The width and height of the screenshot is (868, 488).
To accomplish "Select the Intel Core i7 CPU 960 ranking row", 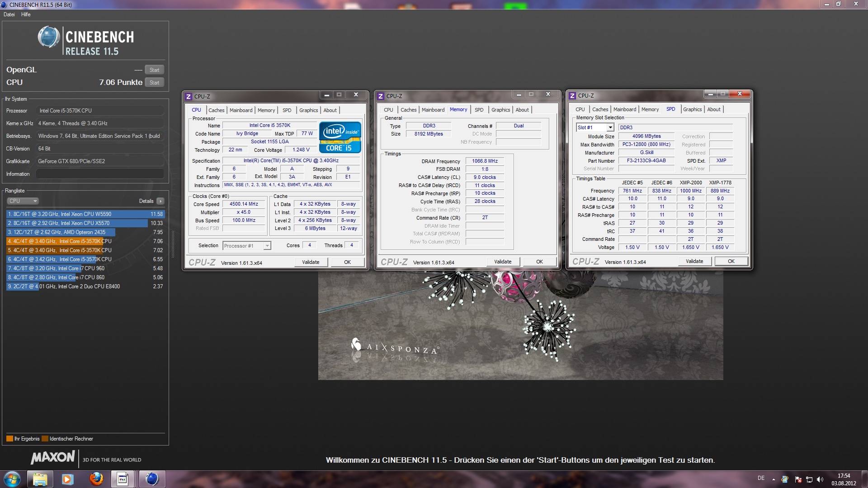I will [85, 268].
